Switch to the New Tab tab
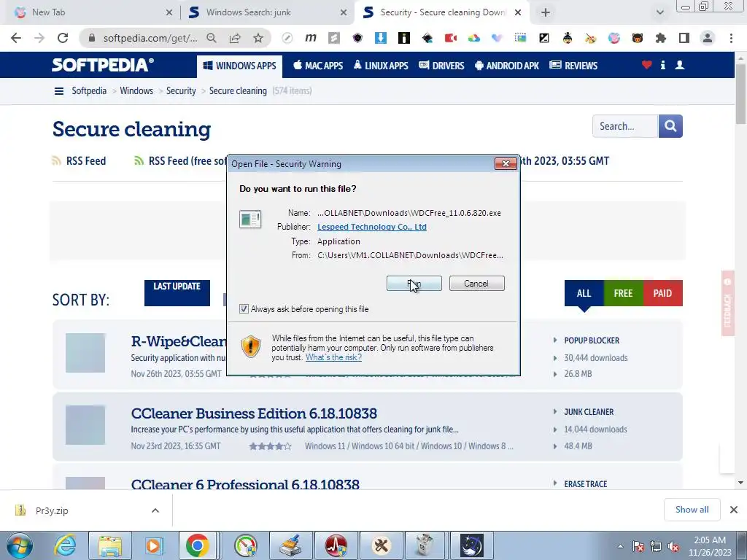The height and width of the screenshot is (560, 747). pos(90,12)
